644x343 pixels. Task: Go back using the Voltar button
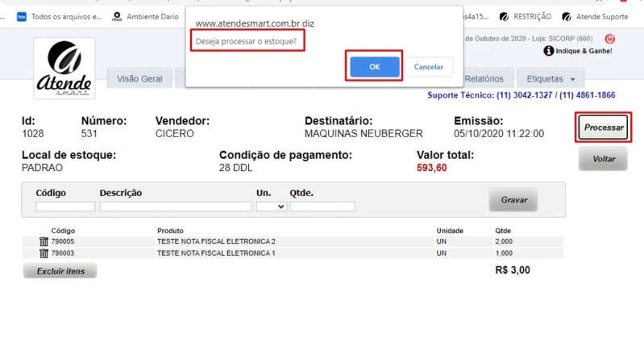pyautogui.click(x=604, y=159)
